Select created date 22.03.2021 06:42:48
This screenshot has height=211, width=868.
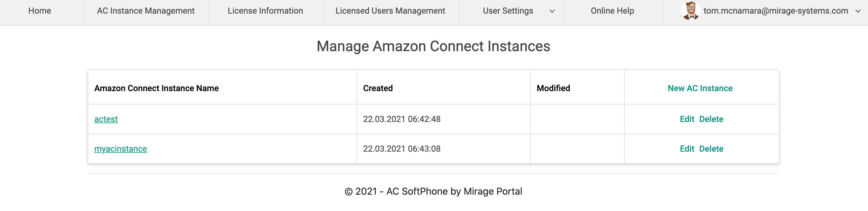click(402, 119)
